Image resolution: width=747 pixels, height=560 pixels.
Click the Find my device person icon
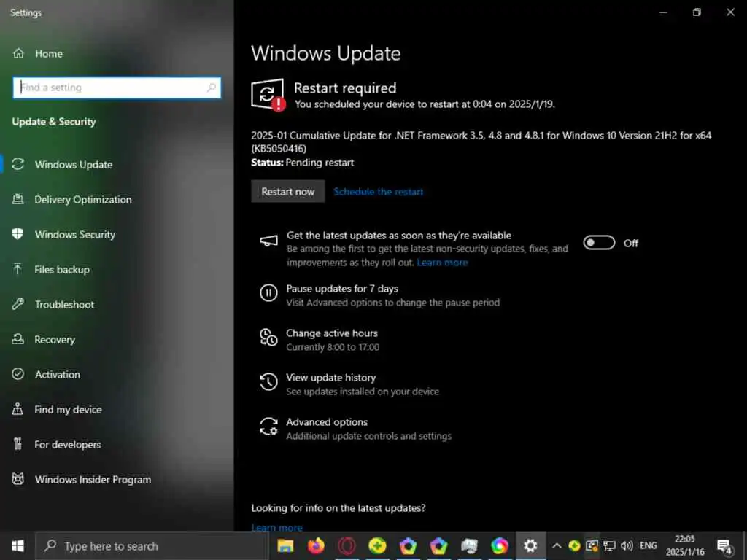tap(18, 409)
